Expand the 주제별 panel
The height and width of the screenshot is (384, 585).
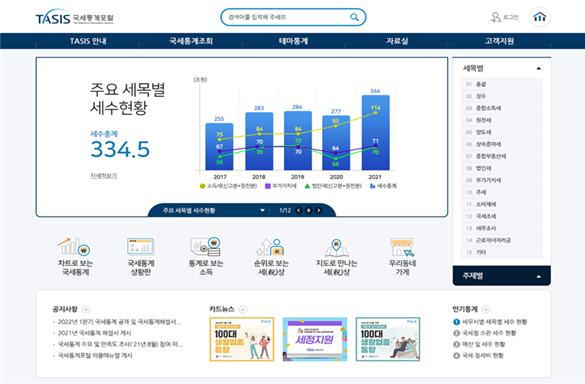[538, 277]
